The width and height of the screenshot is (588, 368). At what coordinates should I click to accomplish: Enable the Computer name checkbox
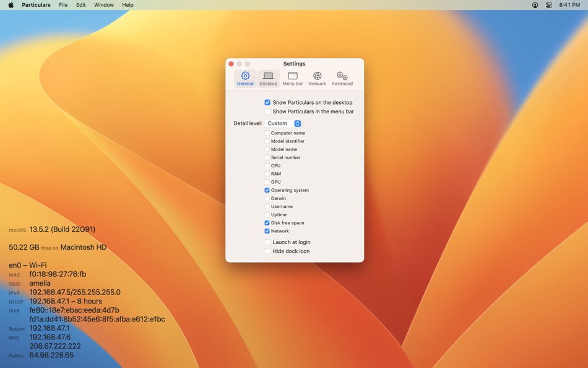click(x=267, y=133)
